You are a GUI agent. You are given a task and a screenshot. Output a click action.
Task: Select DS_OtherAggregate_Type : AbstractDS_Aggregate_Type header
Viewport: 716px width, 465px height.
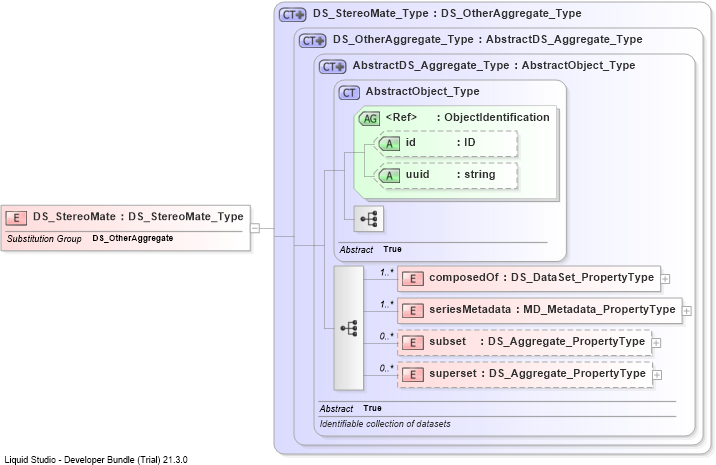point(488,39)
